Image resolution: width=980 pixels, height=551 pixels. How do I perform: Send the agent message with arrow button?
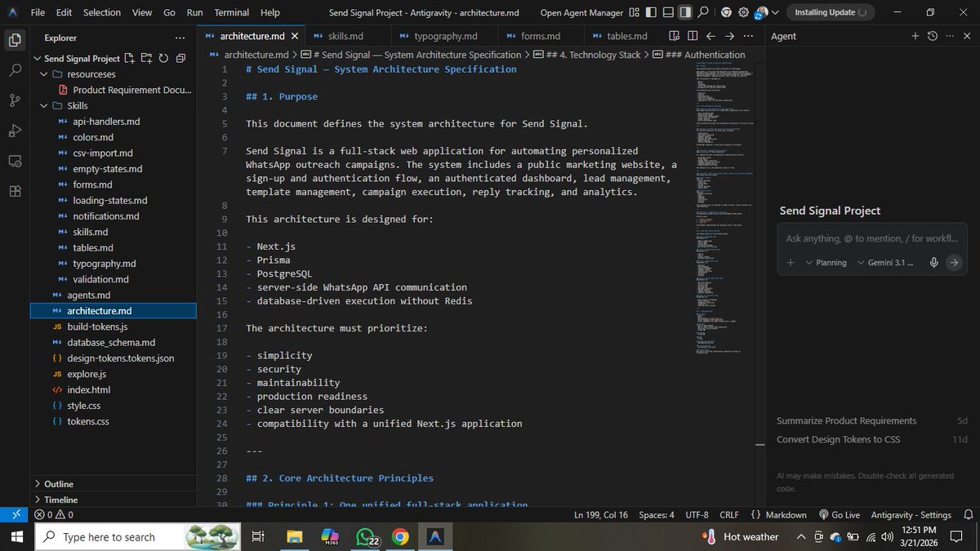pos(953,262)
